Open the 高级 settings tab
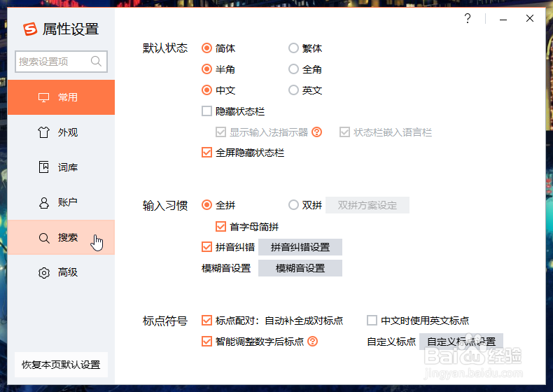The height and width of the screenshot is (392, 553). 61,272
